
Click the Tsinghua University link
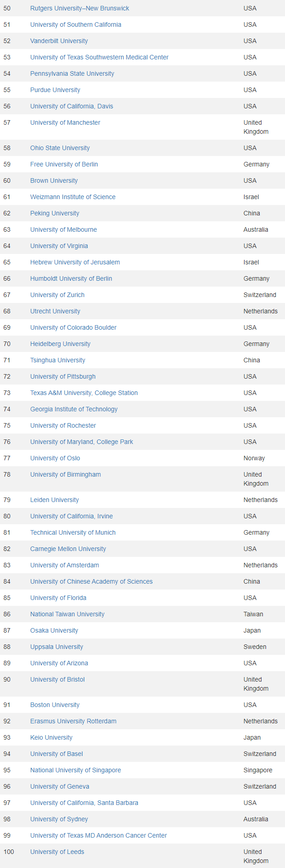click(x=58, y=360)
